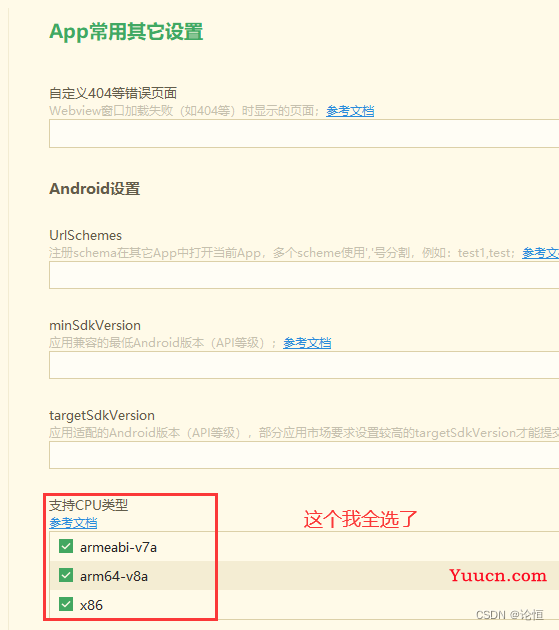Open 参考文档 link under minSdkVersion
Image resolution: width=559 pixels, height=630 pixels.
click(307, 343)
